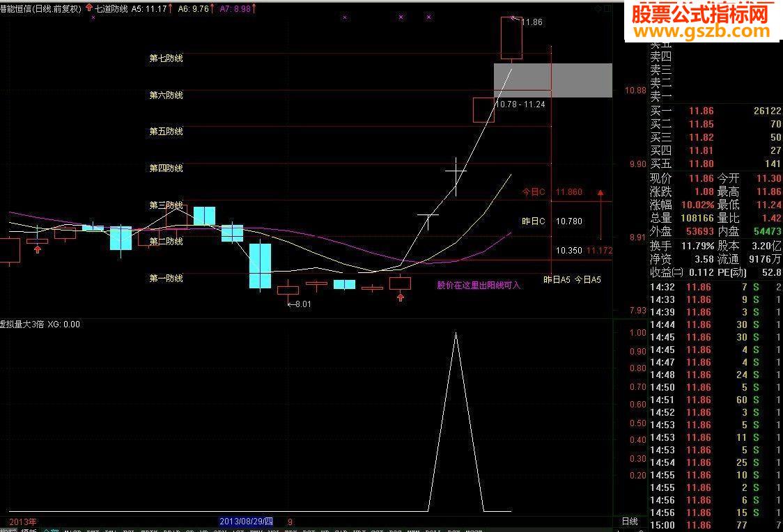Select the 七道防线 indicator name
The height and width of the screenshot is (532, 783).
(111, 8)
